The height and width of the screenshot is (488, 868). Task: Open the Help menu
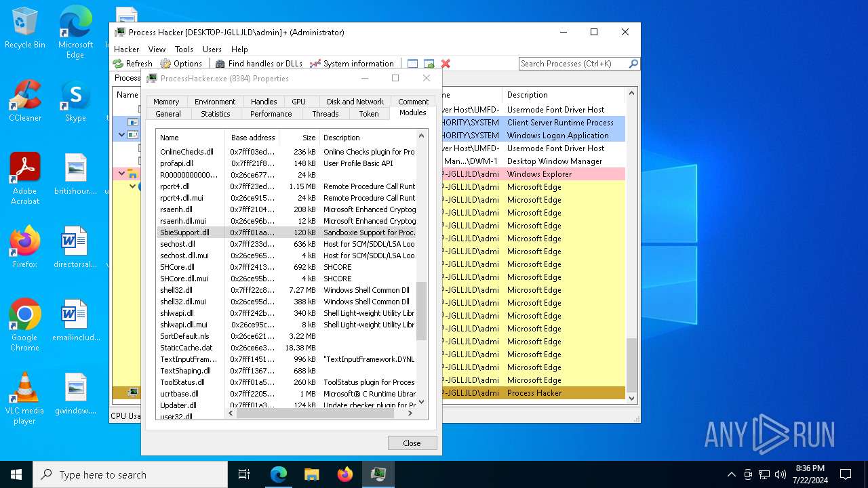pos(239,49)
